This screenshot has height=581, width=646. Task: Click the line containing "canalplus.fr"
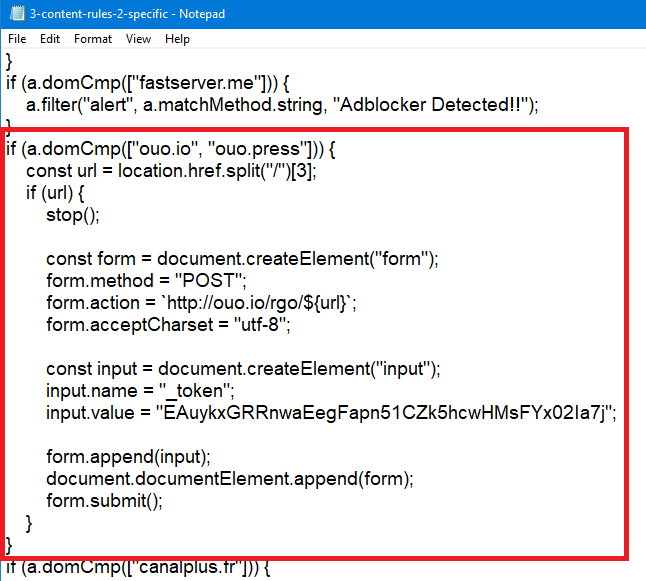coord(138,567)
